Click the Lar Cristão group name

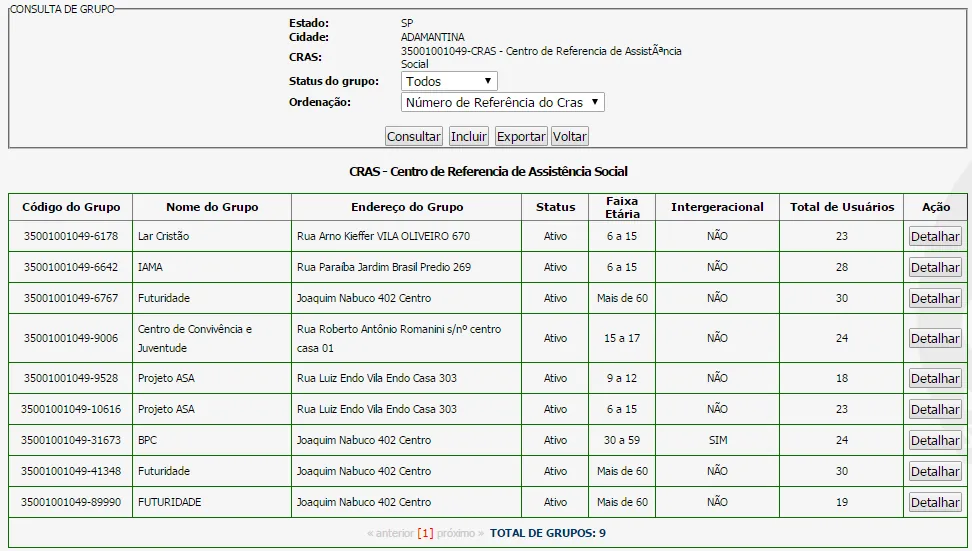pos(163,236)
